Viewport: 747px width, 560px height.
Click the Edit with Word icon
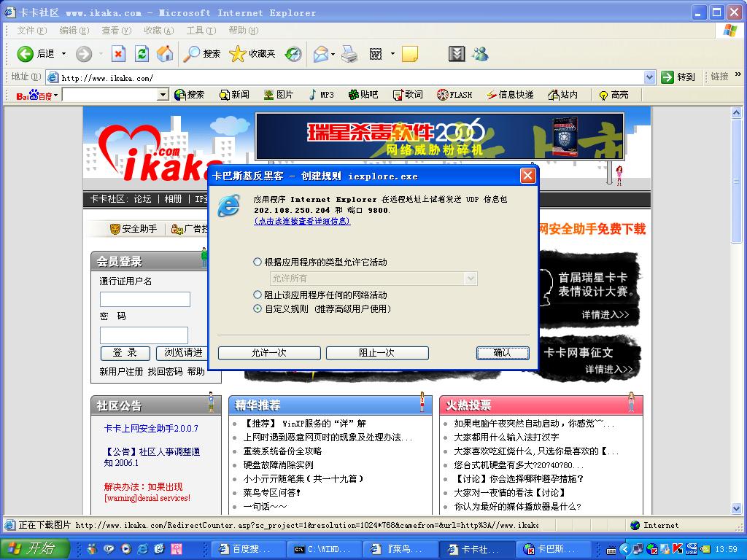click(376, 54)
